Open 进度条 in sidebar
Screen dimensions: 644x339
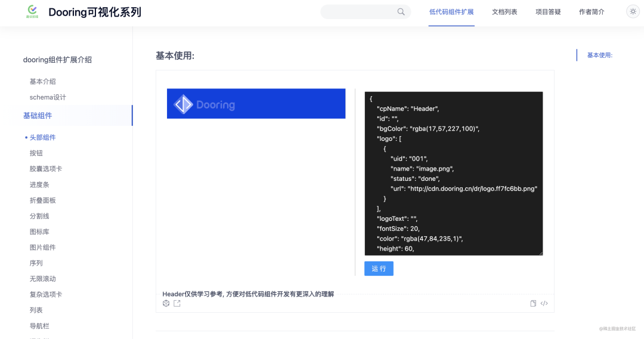tap(39, 184)
